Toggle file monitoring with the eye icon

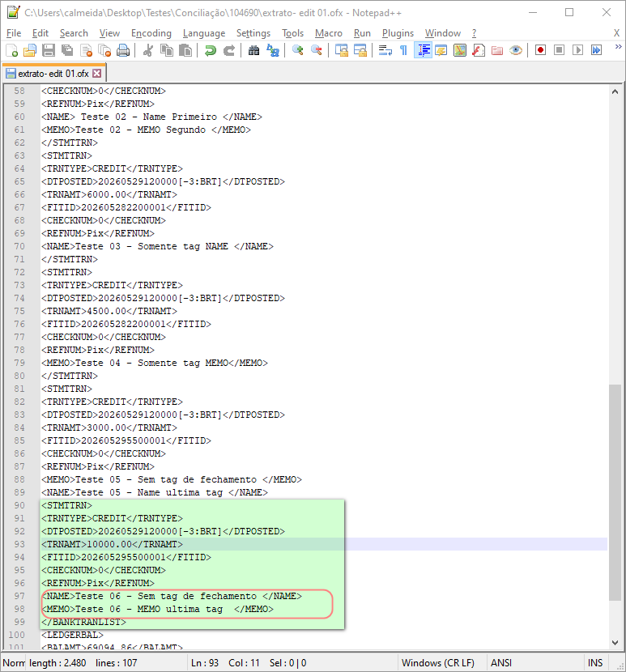pos(516,50)
